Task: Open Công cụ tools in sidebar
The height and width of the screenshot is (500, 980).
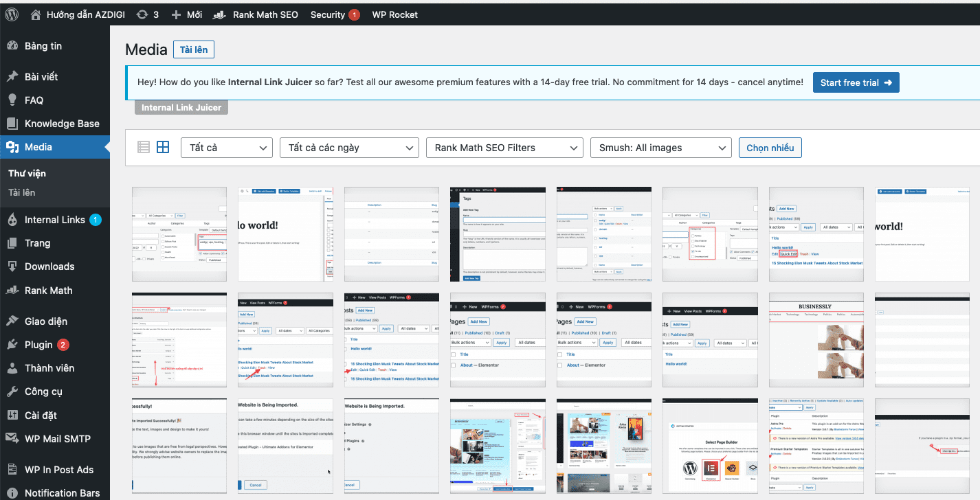Action: click(x=43, y=391)
